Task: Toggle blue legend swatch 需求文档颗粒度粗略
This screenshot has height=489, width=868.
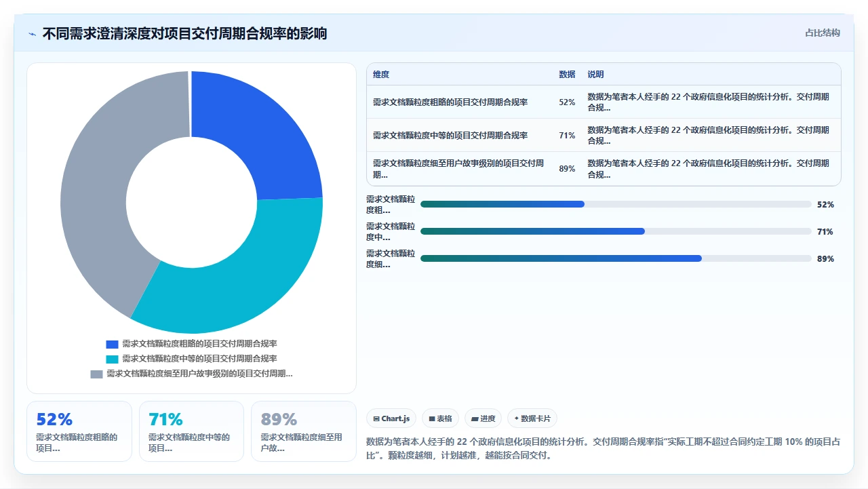Action: pyautogui.click(x=112, y=344)
